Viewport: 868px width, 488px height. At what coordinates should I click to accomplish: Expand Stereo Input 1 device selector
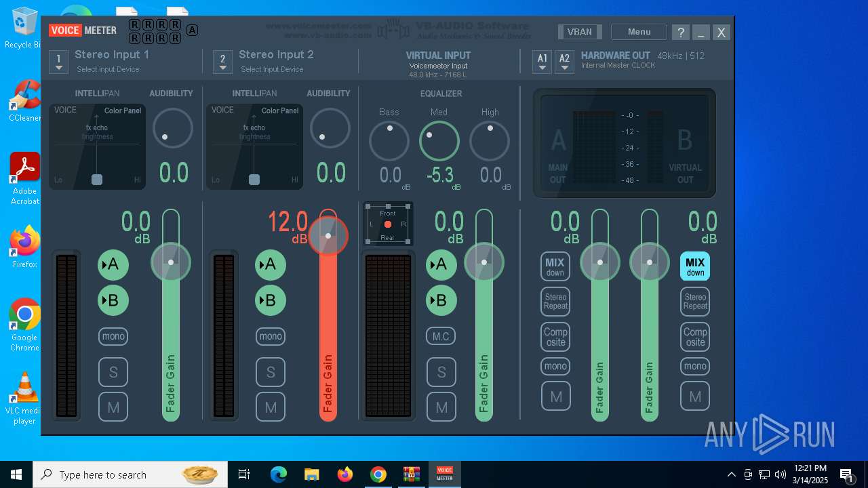(59, 62)
